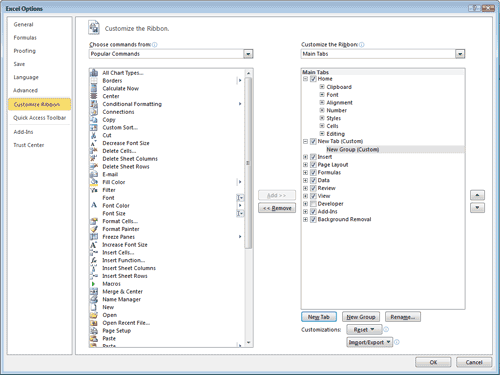
Task: Click the Format Cells icon
Action: [94, 221]
